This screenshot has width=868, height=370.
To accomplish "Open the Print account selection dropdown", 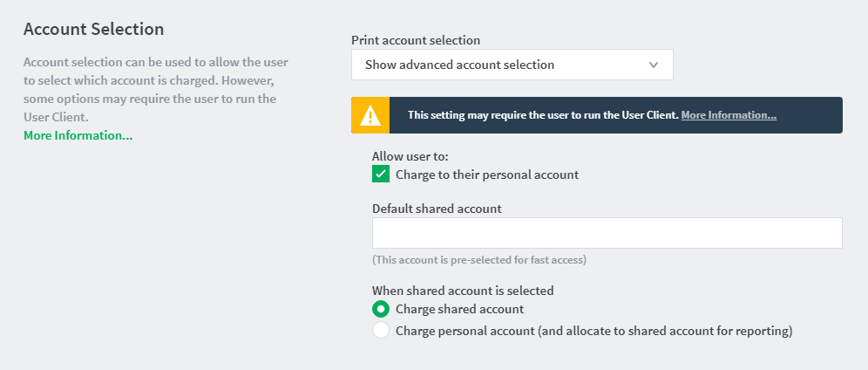I will click(512, 65).
